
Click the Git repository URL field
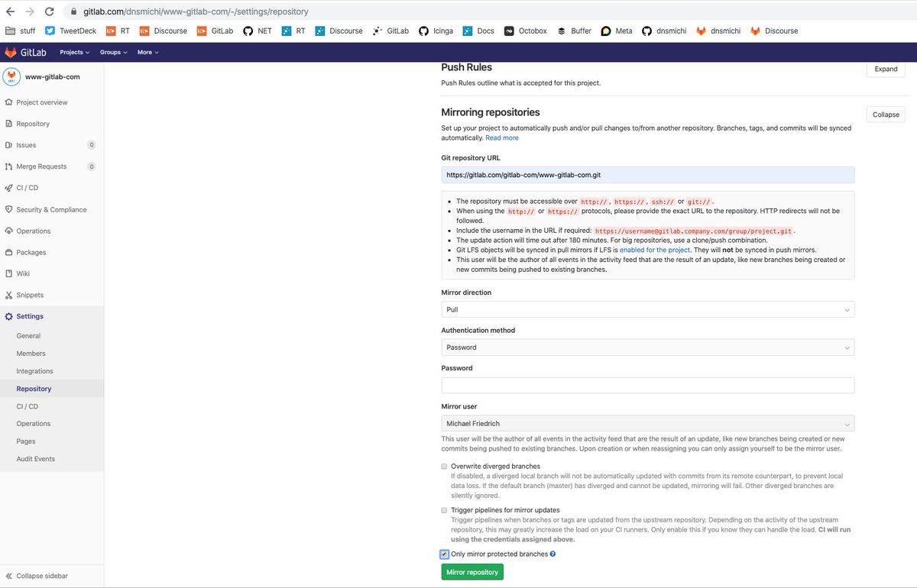(x=648, y=175)
